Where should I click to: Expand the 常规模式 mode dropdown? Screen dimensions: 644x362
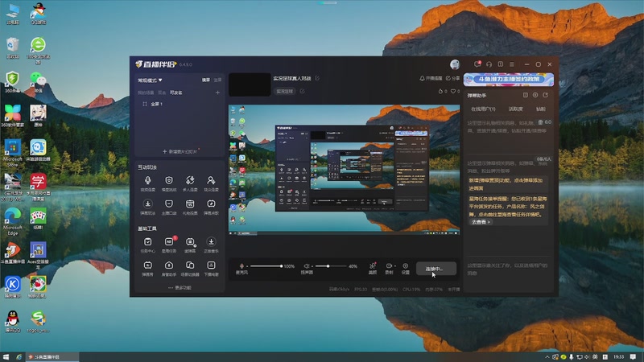[150, 80]
